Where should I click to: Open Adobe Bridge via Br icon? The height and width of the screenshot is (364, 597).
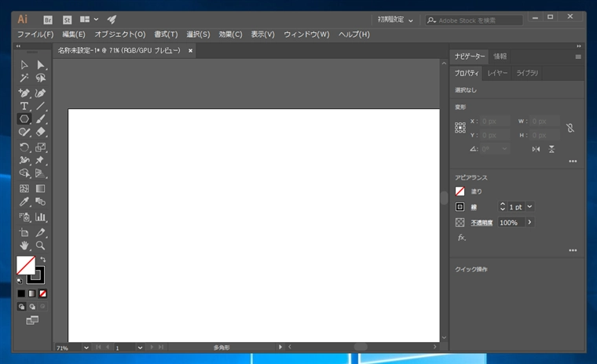click(x=48, y=20)
